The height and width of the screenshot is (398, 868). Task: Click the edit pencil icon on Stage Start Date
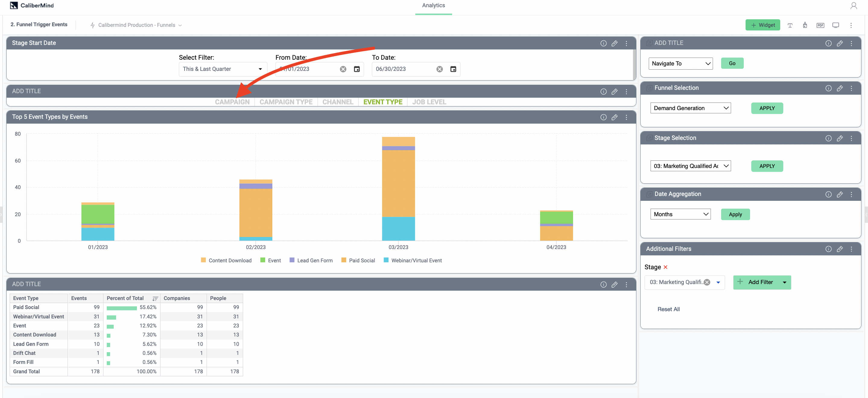614,43
